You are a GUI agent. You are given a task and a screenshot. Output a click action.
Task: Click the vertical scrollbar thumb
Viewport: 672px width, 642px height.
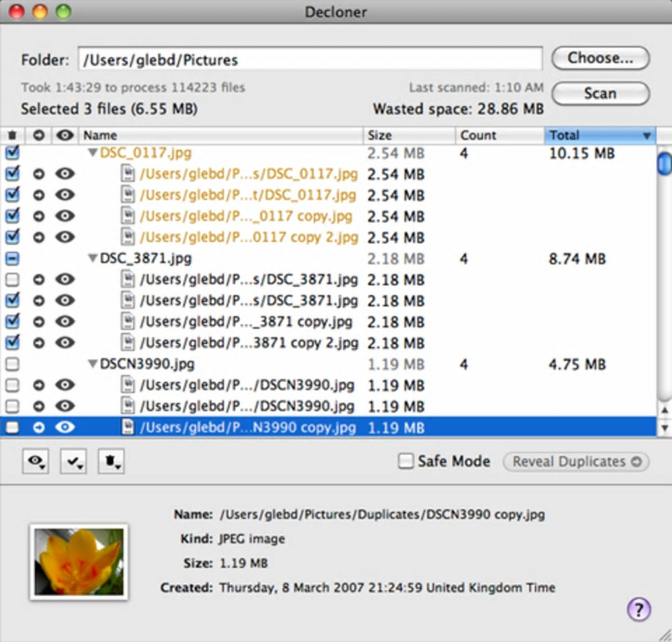tap(664, 163)
